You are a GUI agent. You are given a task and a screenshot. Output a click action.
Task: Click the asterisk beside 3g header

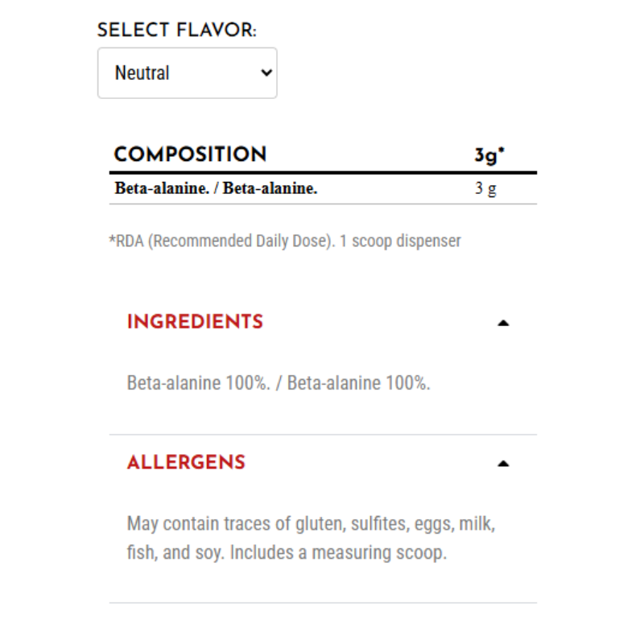point(502,151)
